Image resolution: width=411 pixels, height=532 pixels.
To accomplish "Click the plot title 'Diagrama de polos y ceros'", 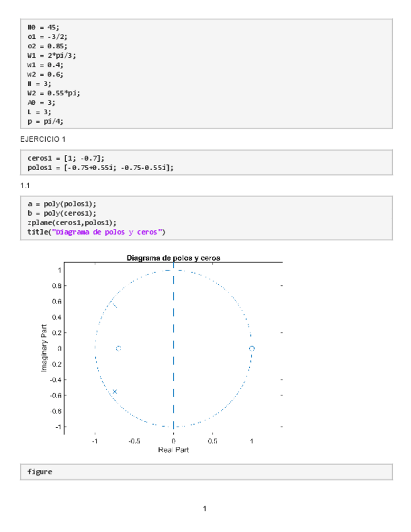I will pos(173,258).
